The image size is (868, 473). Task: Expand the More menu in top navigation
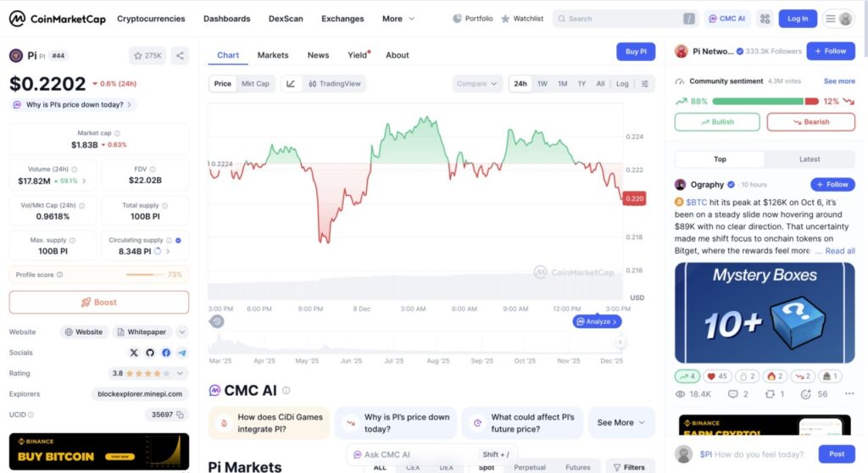point(398,19)
